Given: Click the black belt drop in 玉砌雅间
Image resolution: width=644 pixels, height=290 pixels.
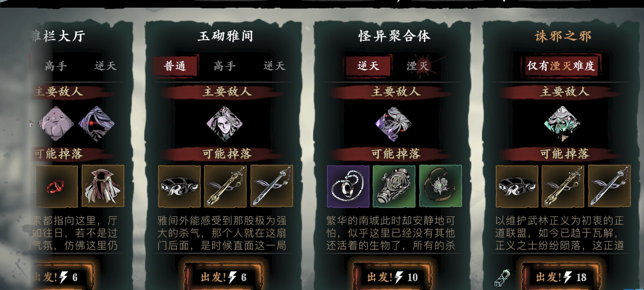Looking at the screenshot, I should [179, 186].
